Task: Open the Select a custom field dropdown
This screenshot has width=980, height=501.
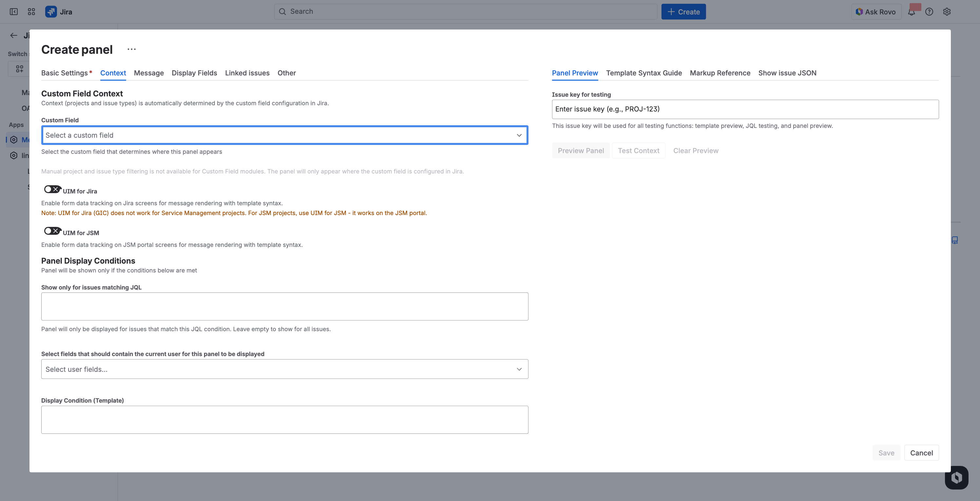Action: pyautogui.click(x=284, y=135)
